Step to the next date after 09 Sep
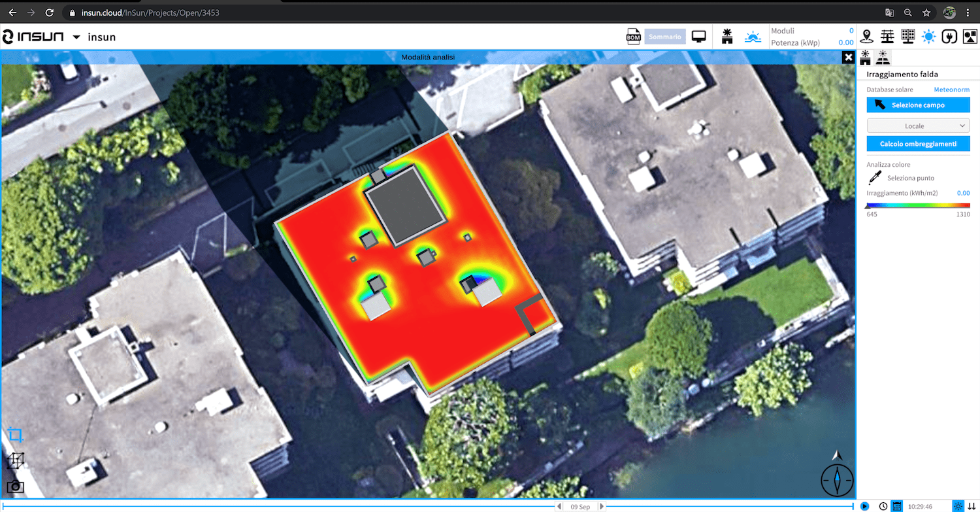 point(602,507)
